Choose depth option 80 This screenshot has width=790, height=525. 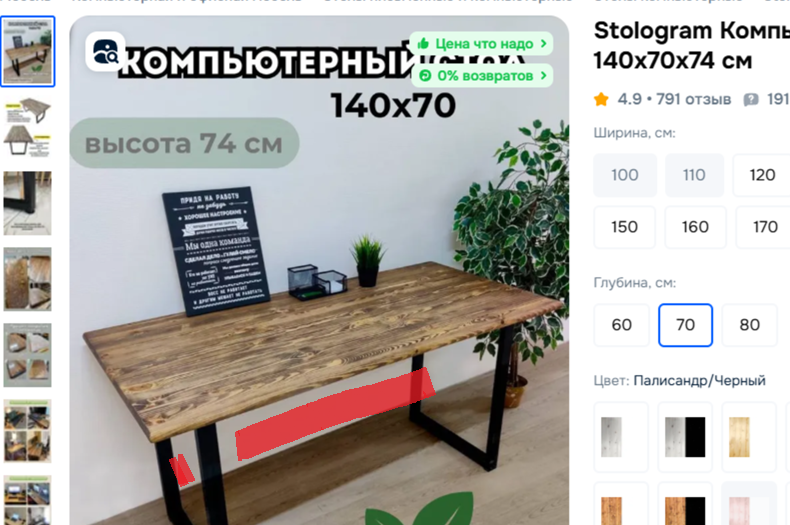[750, 325]
